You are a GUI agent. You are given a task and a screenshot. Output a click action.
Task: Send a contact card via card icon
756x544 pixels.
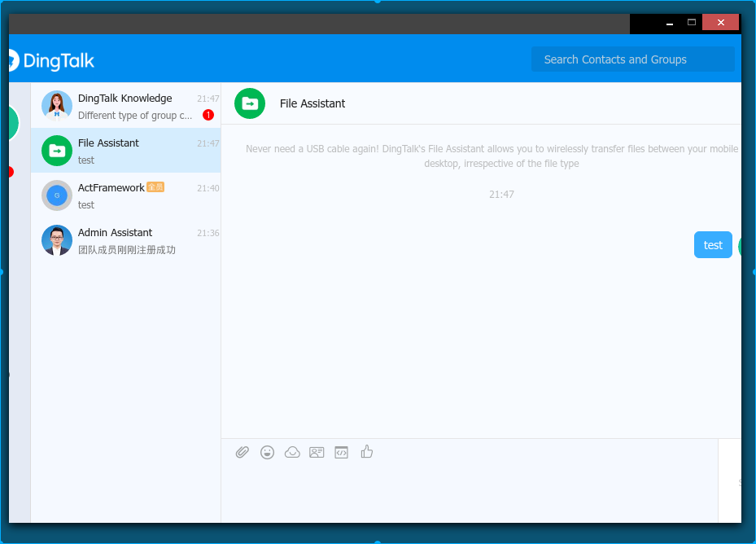(317, 452)
